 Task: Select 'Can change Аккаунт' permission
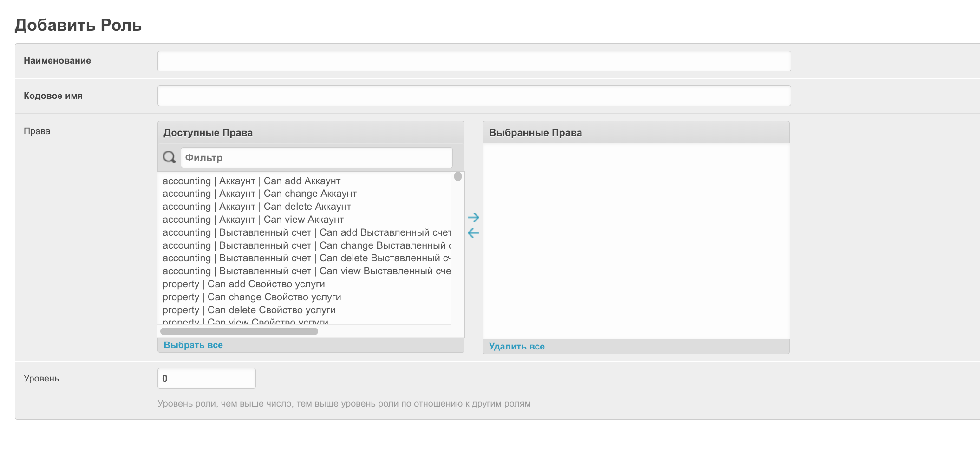click(x=259, y=194)
